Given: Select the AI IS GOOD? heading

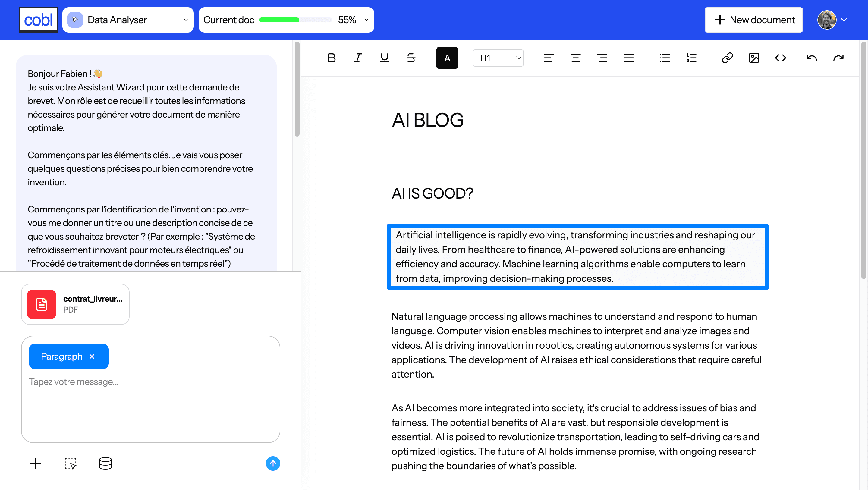Looking at the screenshot, I should [432, 193].
